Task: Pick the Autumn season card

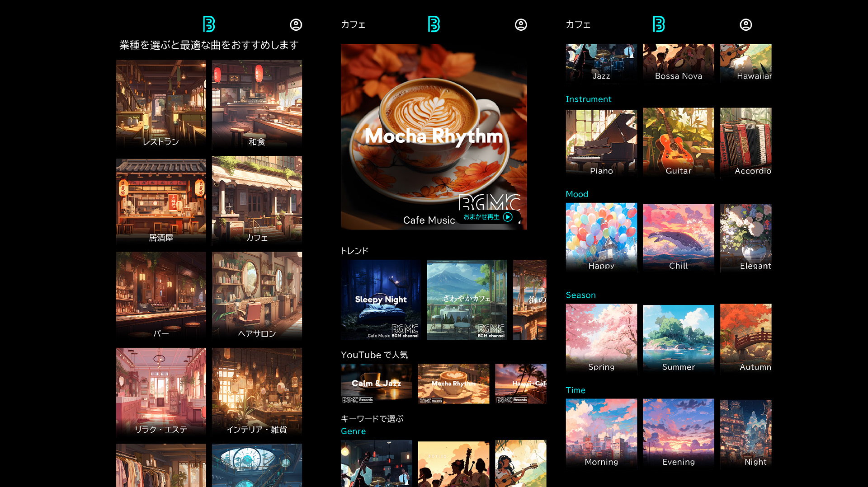Action: click(x=746, y=339)
